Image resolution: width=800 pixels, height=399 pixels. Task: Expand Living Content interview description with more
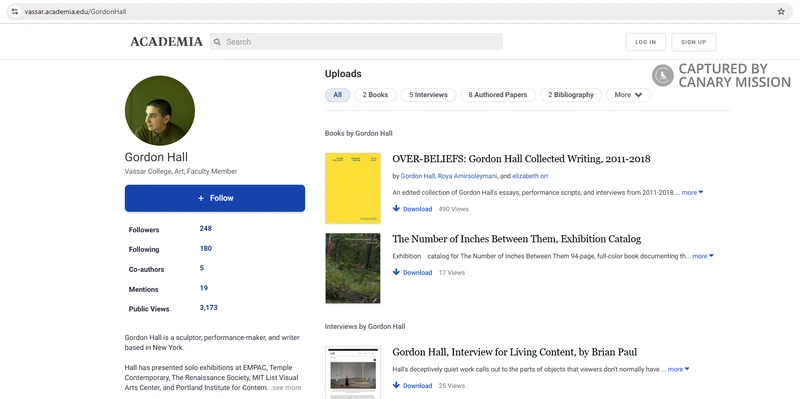679,369
